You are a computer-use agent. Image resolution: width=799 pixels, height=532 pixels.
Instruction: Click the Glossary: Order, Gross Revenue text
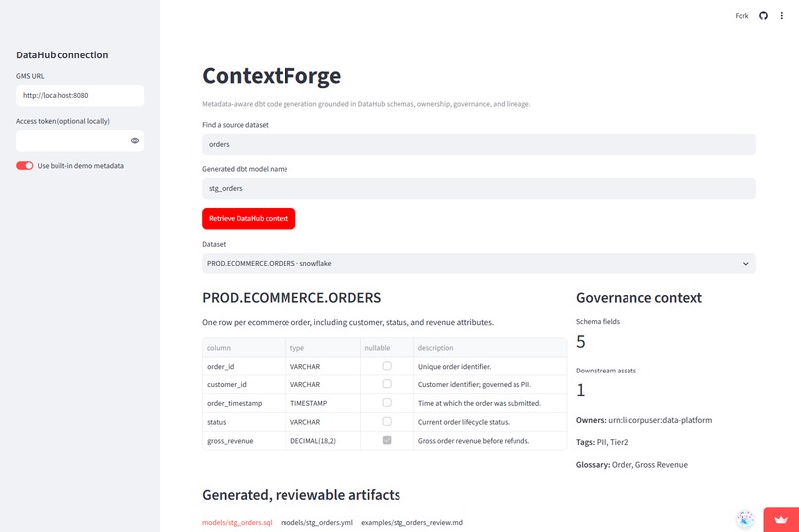[631, 465]
